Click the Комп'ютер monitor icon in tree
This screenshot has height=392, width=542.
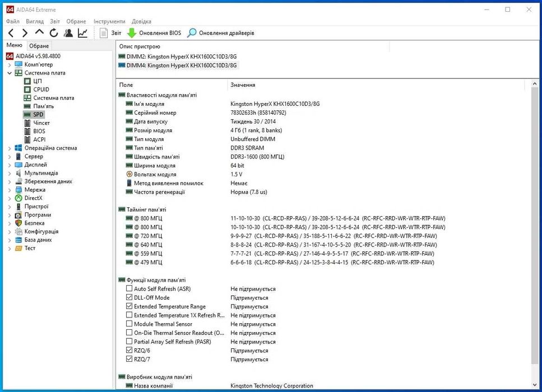click(x=18, y=64)
